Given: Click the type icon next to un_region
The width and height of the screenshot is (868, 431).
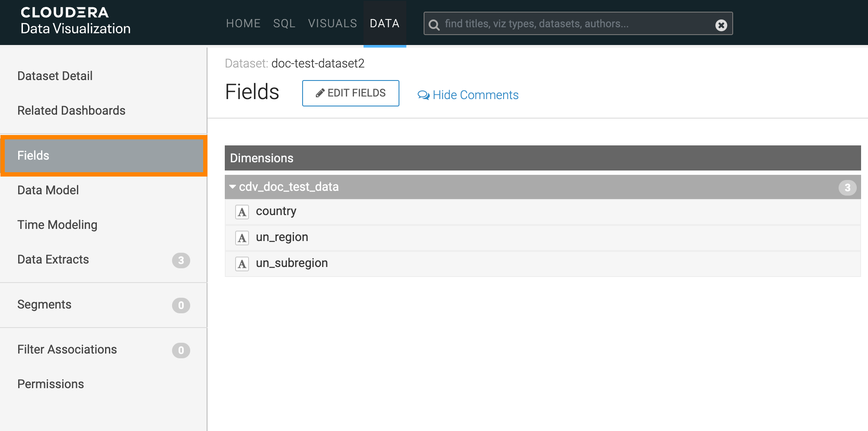Looking at the screenshot, I should pyautogui.click(x=242, y=238).
